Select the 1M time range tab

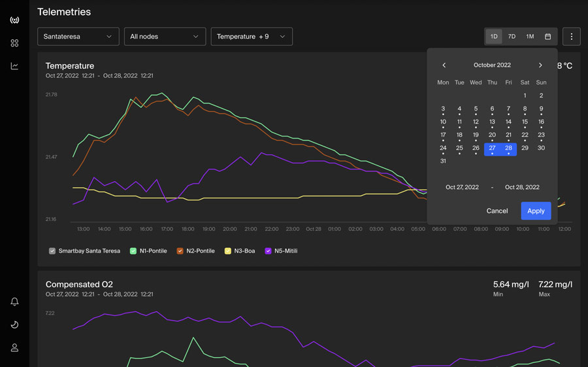(530, 37)
